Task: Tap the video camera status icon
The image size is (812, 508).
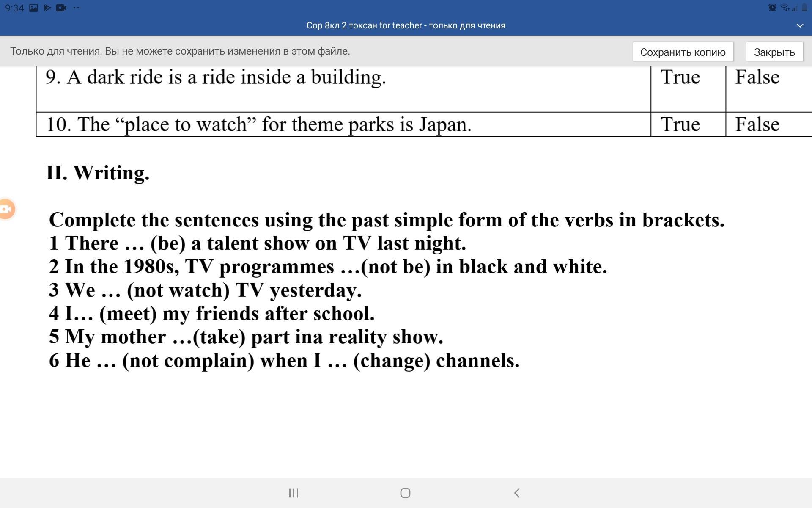Action: 61,8
